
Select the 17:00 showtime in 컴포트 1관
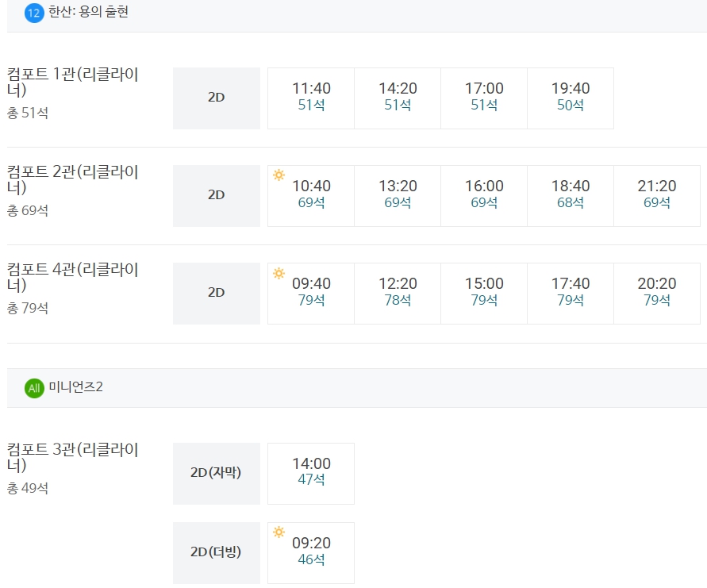(x=484, y=98)
